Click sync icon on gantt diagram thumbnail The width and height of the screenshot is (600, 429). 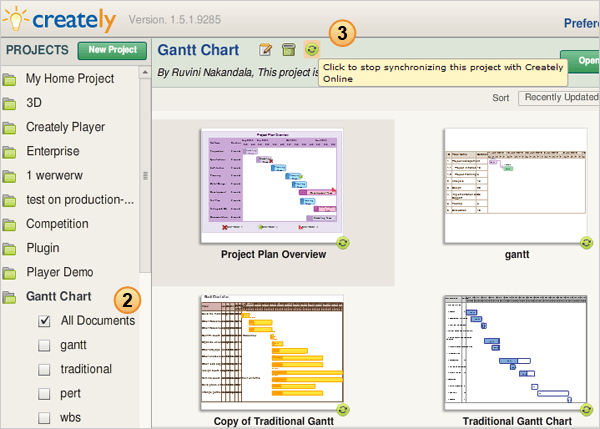click(x=586, y=243)
